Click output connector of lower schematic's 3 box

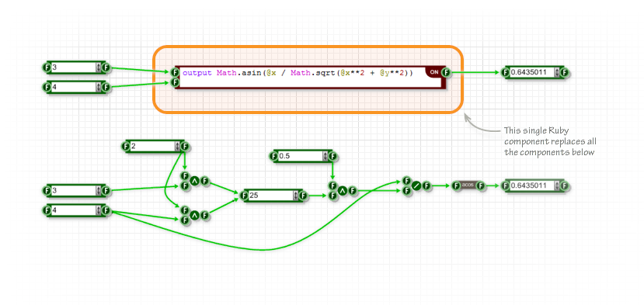(x=106, y=190)
